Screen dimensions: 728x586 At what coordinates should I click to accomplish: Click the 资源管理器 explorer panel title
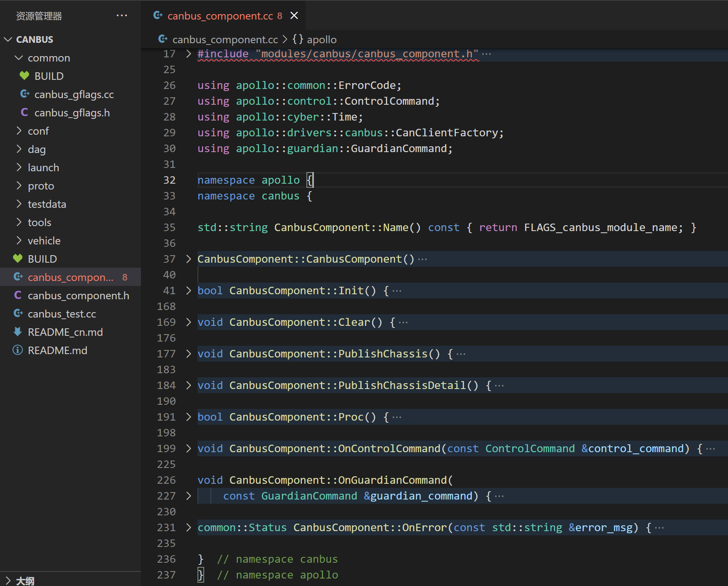pos(39,16)
